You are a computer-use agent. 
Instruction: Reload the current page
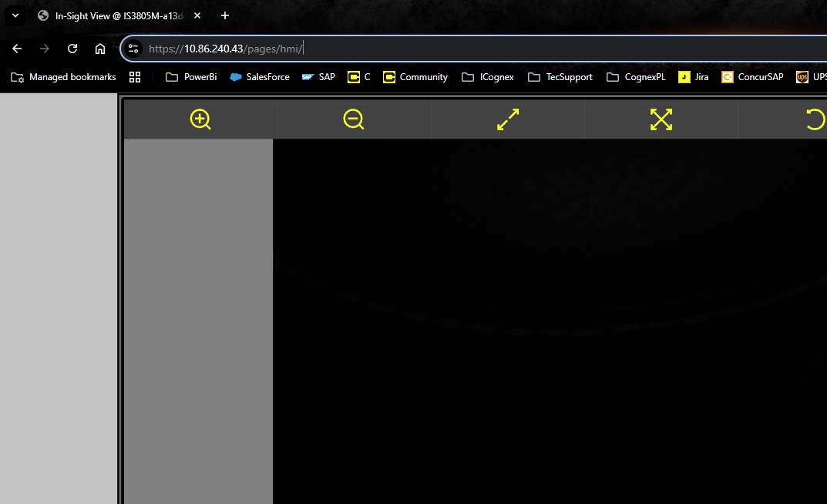tap(72, 49)
